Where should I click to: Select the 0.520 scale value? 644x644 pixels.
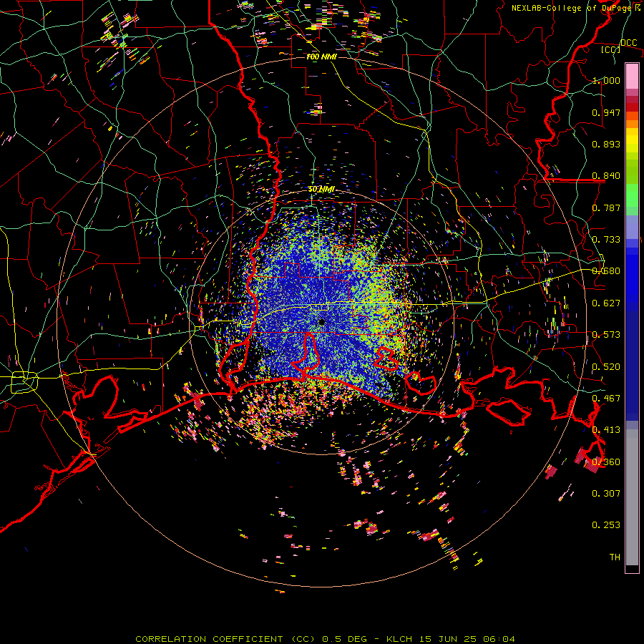coord(606,367)
